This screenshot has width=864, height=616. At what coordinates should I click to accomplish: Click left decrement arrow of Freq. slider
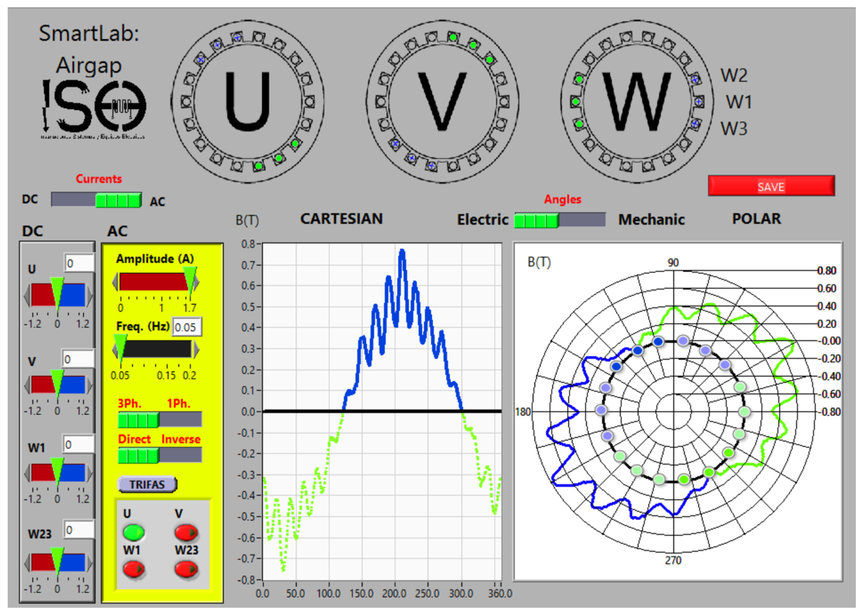click(115, 350)
